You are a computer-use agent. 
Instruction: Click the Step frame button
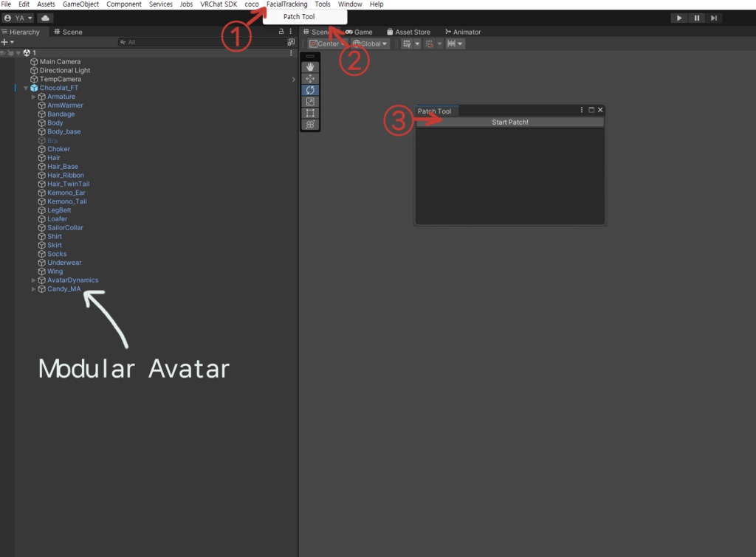pyautogui.click(x=714, y=18)
